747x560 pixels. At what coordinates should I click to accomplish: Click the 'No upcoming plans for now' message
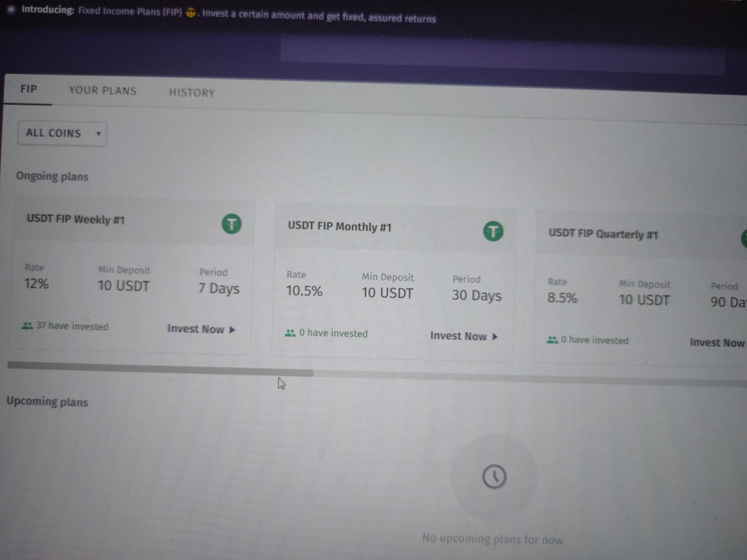492,539
